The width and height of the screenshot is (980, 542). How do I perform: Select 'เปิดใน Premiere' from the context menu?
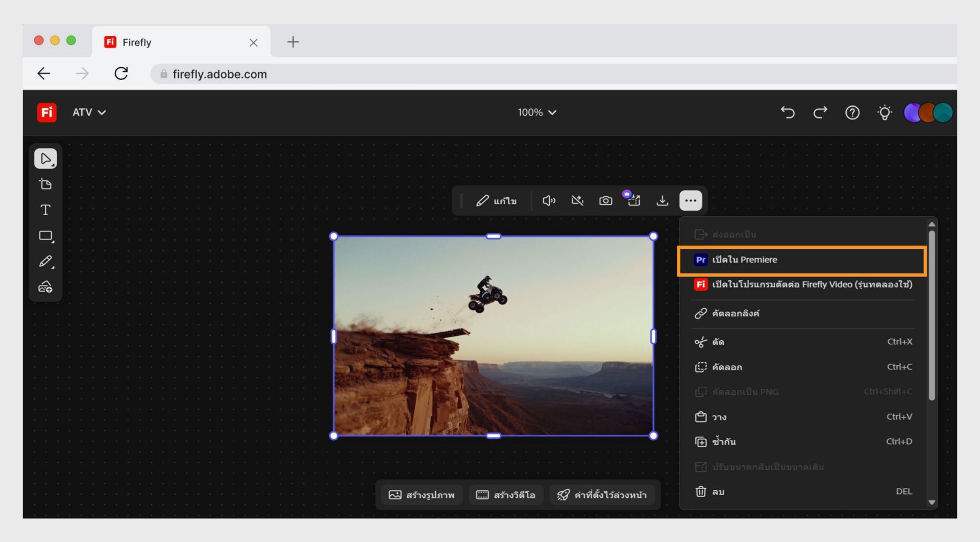click(745, 259)
